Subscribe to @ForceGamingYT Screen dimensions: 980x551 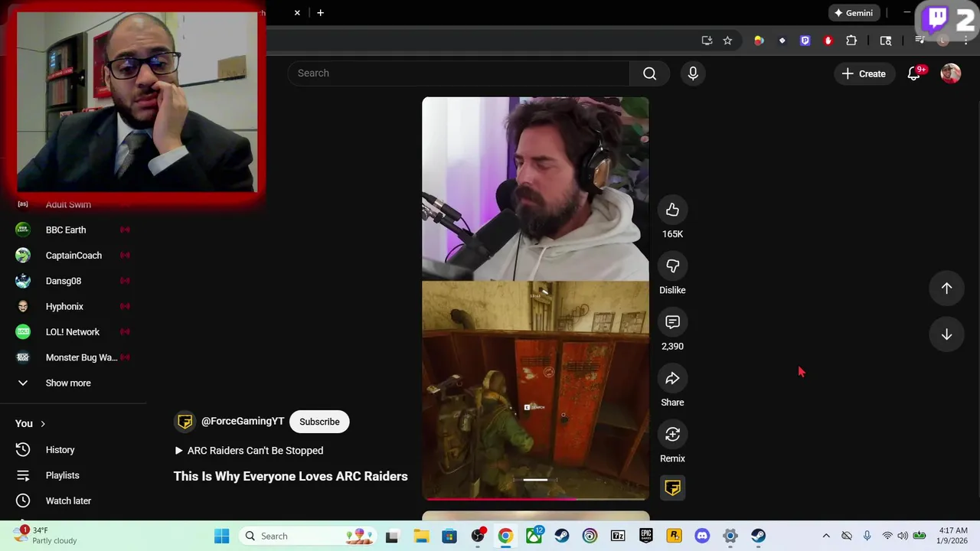(319, 422)
